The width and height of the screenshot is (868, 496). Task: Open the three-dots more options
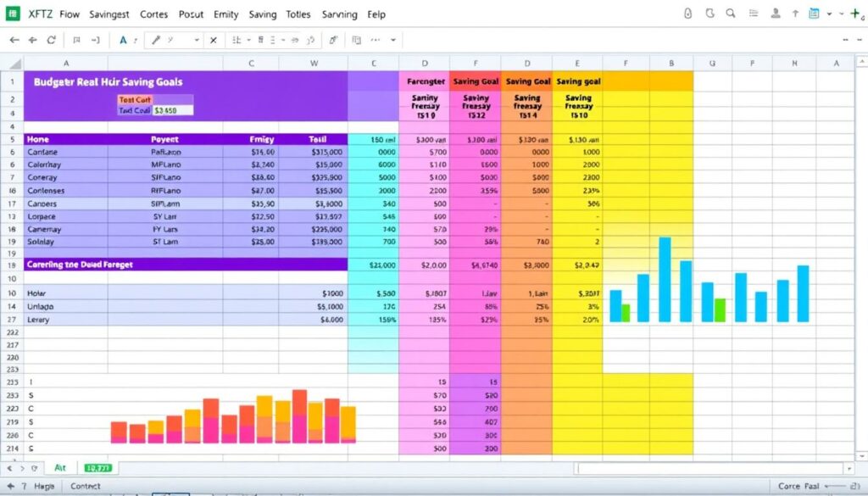tap(376, 40)
